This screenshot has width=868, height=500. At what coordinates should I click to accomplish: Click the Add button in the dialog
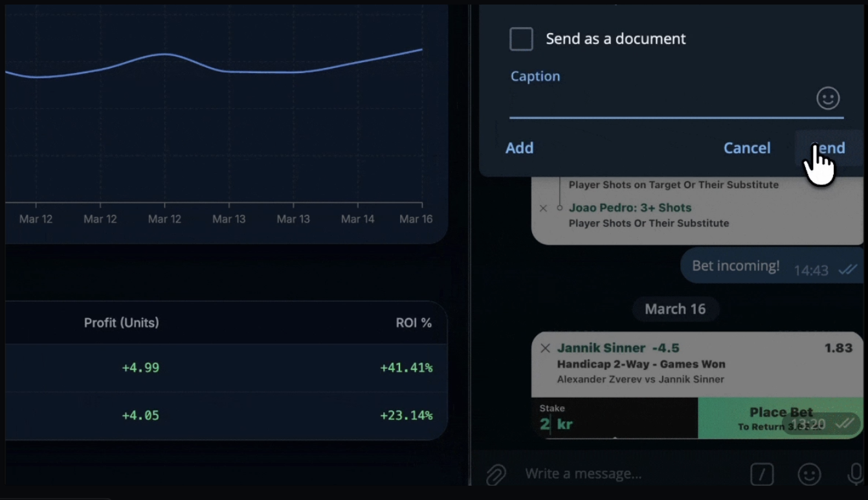click(519, 148)
